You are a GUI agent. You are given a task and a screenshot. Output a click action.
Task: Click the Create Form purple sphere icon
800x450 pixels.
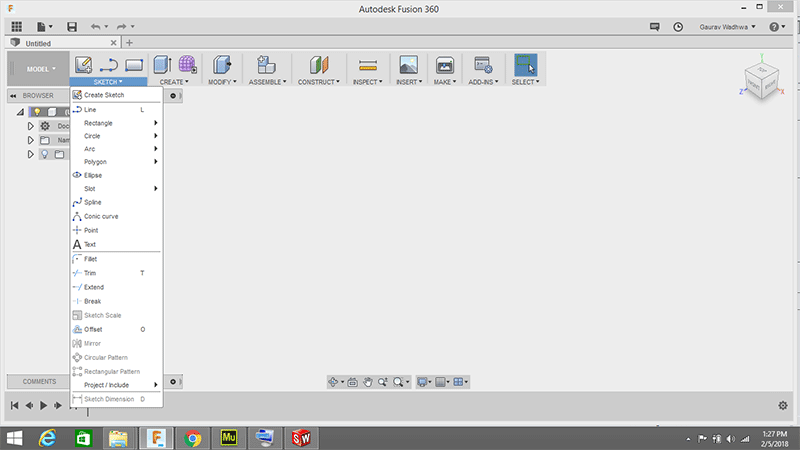point(187,65)
